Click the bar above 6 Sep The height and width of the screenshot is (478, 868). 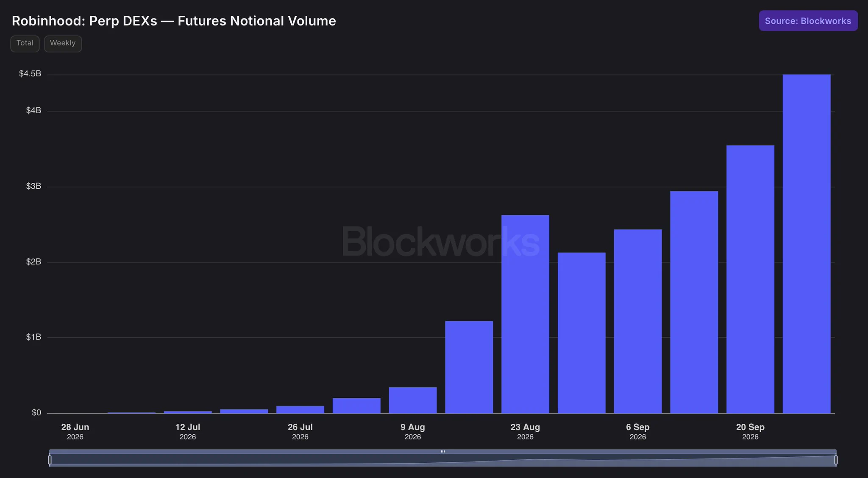coord(638,321)
